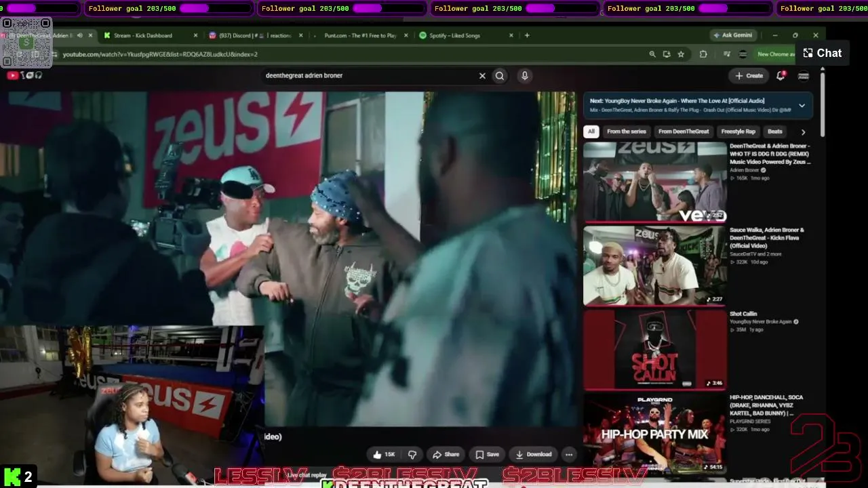The width and height of the screenshot is (868, 488).
Task: Open the stream Chat panel button
Action: 822,53
